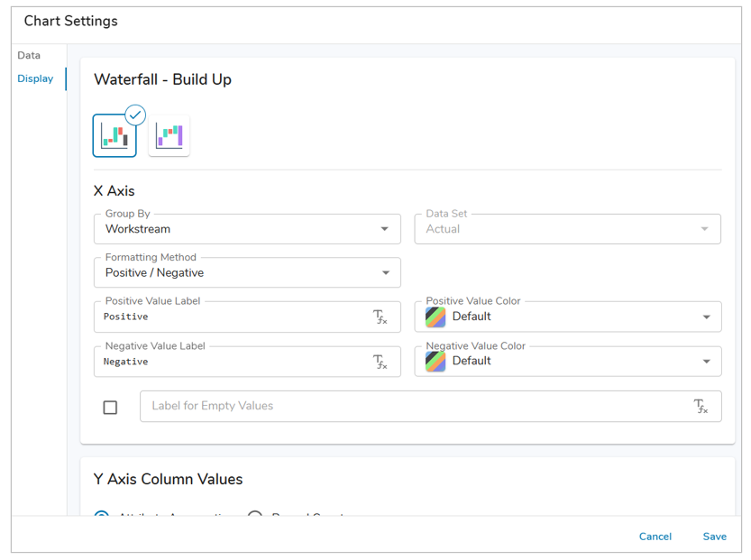Focus the Negative Value Label text field
This screenshot has height=560, width=751.
(x=230, y=362)
